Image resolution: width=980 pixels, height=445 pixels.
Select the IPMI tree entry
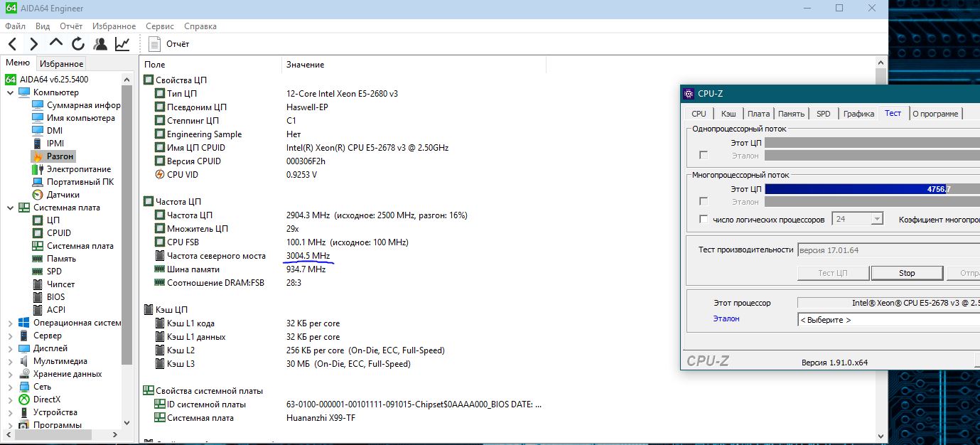point(48,144)
